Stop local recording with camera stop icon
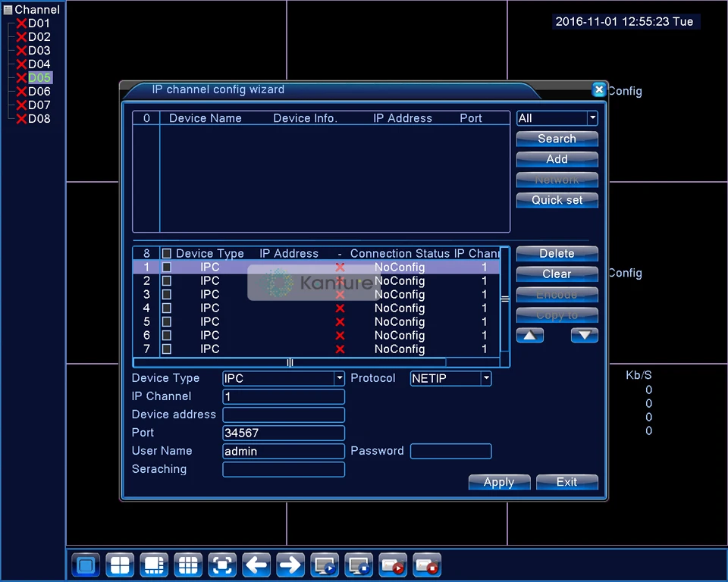Screen dimensions: 728x582 [x=427, y=565]
